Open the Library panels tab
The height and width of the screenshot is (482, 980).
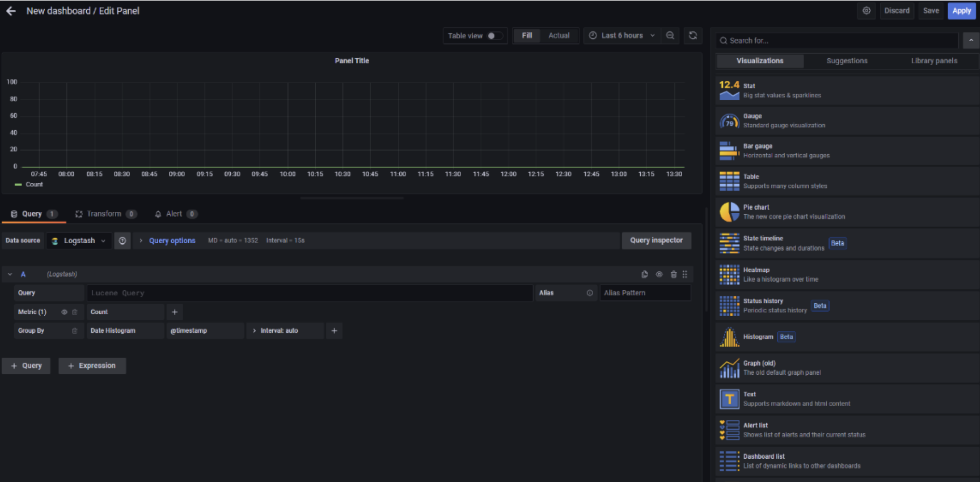click(934, 61)
